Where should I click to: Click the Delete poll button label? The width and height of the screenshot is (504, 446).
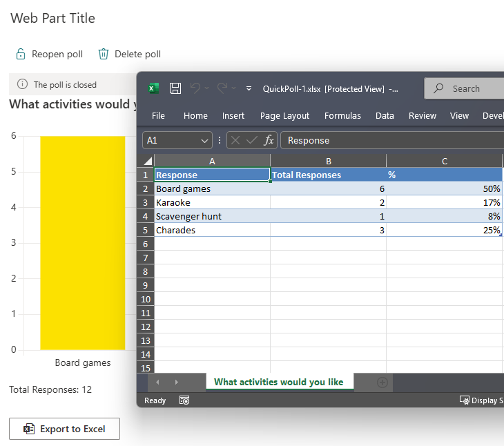pos(137,54)
